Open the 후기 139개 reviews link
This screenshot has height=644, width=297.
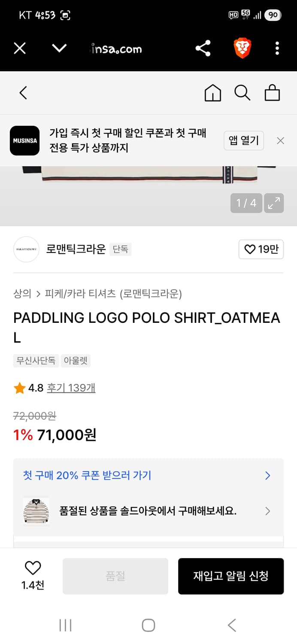(x=71, y=388)
